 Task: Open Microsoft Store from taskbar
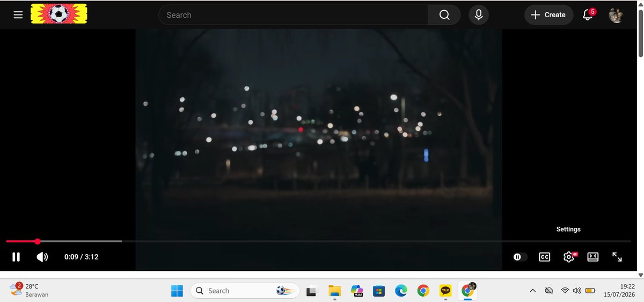(379, 291)
